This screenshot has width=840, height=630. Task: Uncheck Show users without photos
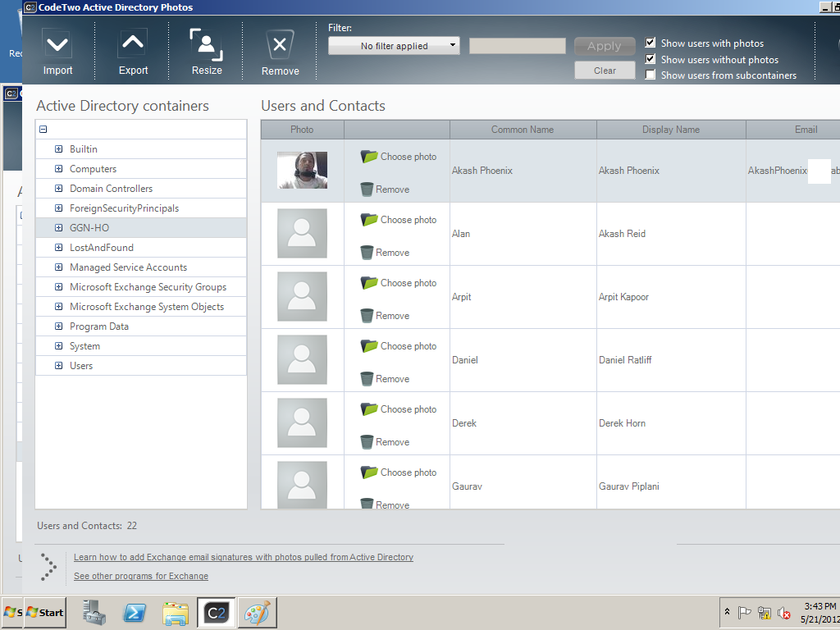[650, 58]
